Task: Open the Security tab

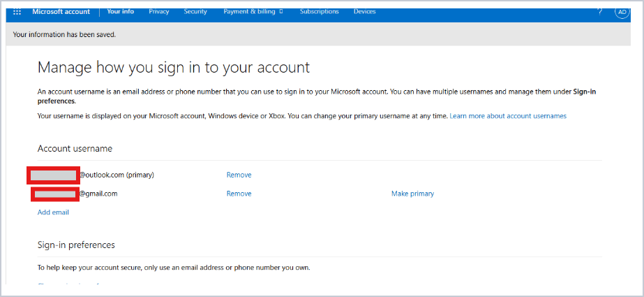Action: tap(195, 11)
